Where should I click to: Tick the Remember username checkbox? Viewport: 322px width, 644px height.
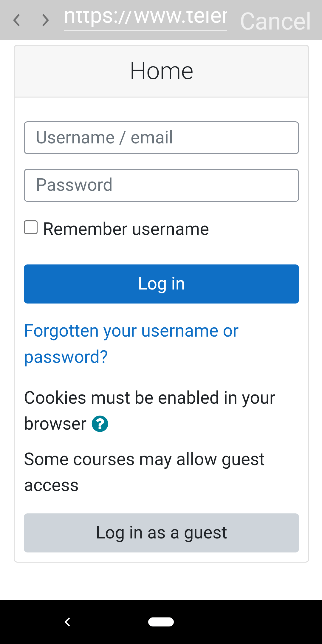tap(31, 227)
